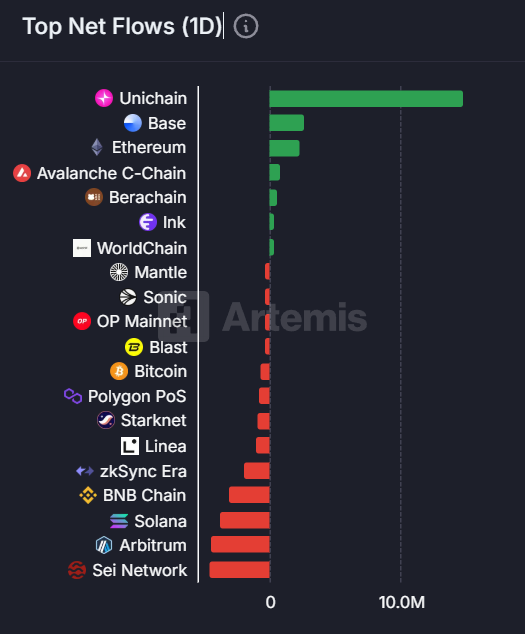Click the red Avalanche C-Chain icon
The height and width of the screenshot is (634, 525).
pos(22,173)
